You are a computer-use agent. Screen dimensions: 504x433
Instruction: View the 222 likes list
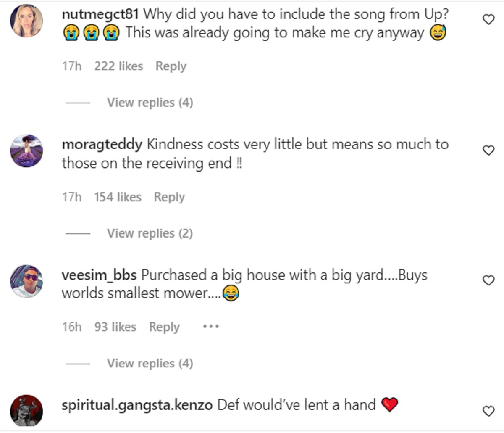point(118,66)
